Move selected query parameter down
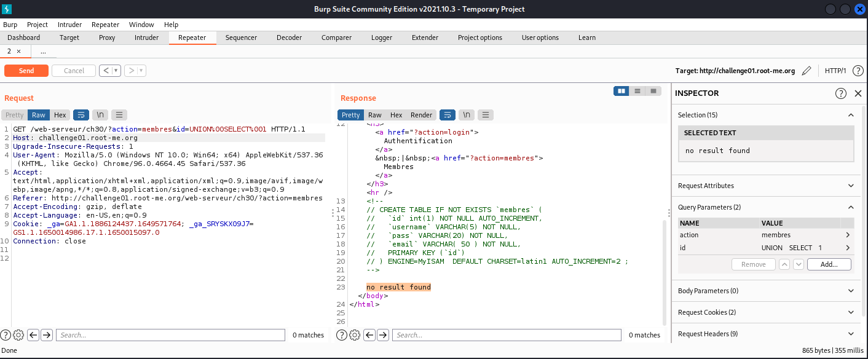Image resolution: width=868 pixels, height=359 pixels. 799,264
